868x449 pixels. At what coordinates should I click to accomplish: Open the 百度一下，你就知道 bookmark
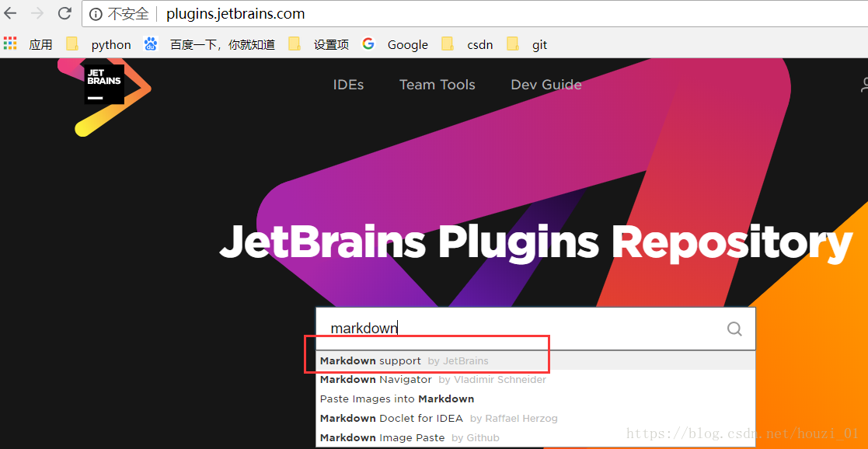(x=209, y=44)
